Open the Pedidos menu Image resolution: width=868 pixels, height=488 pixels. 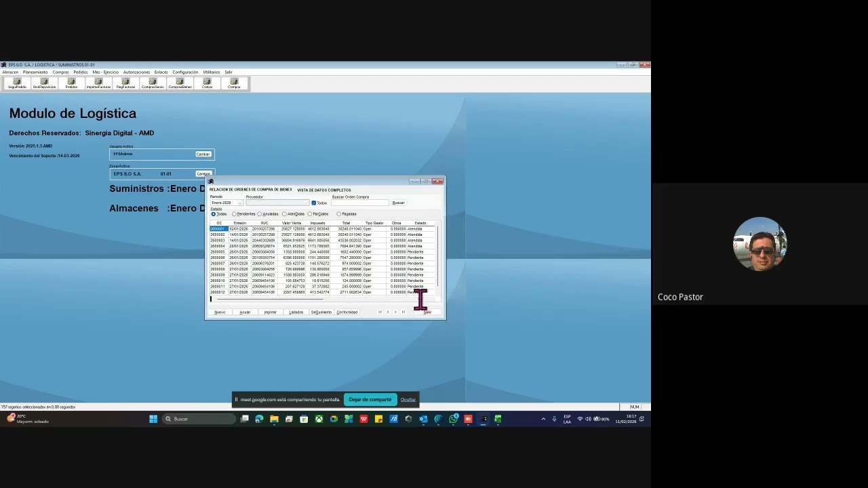[x=81, y=72]
